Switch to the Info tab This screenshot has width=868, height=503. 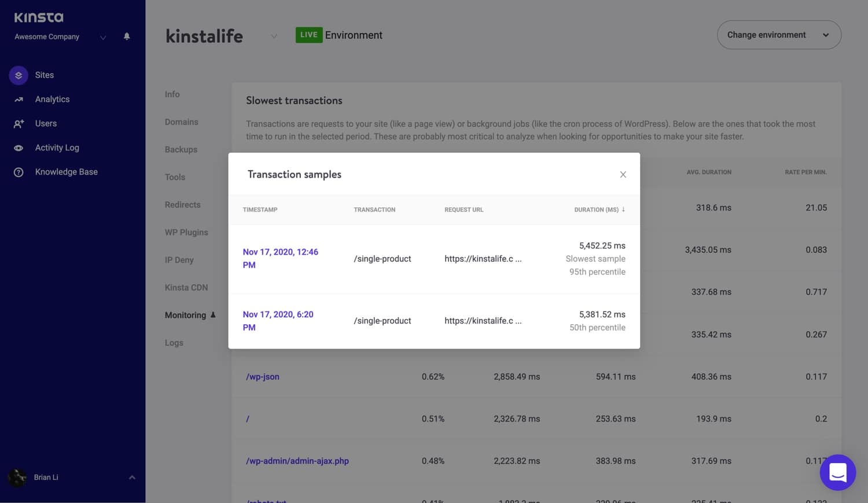172,94
